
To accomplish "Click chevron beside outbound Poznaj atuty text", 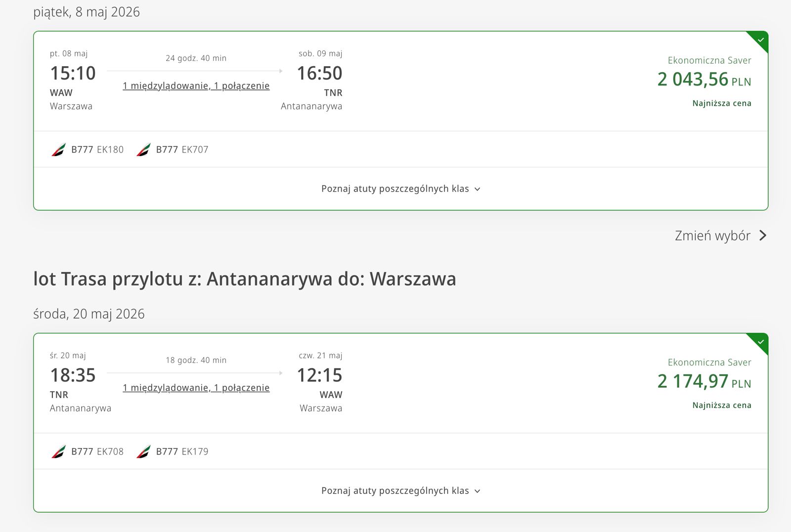I will (477, 189).
